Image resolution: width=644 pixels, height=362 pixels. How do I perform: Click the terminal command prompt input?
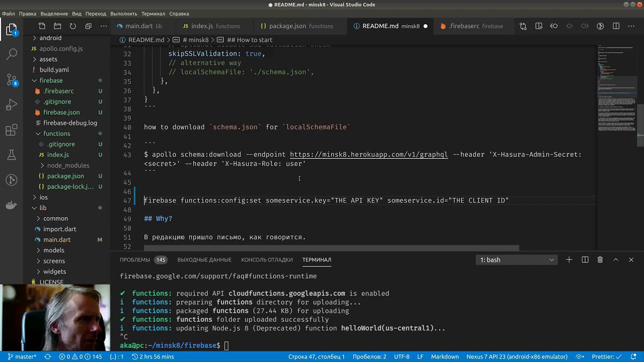pyautogui.click(x=226, y=346)
